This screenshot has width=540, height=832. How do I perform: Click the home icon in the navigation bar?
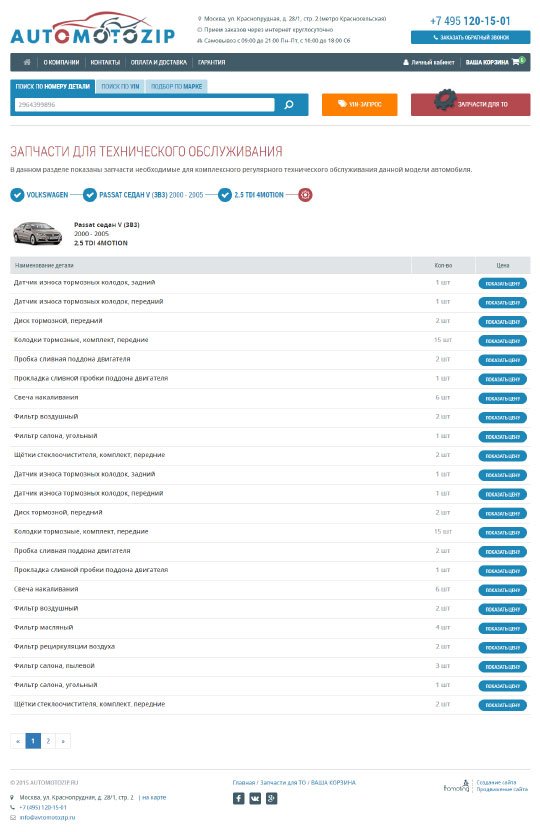(x=27, y=62)
